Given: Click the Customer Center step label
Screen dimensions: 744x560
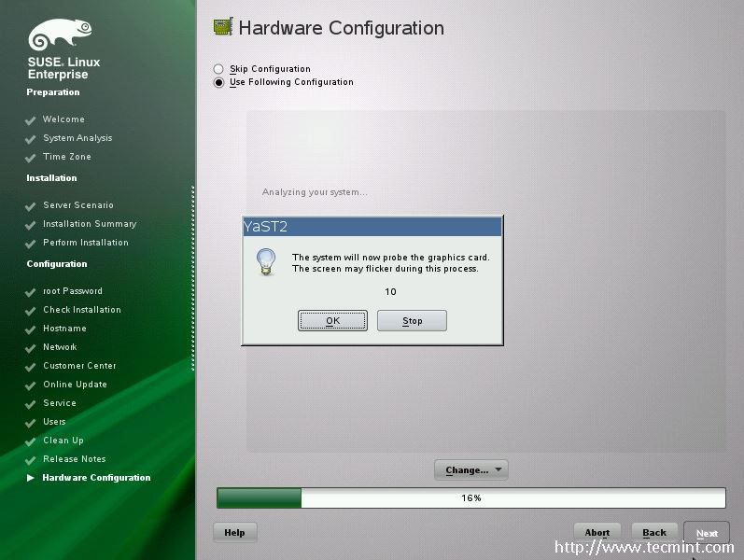Looking at the screenshot, I should click(79, 366).
